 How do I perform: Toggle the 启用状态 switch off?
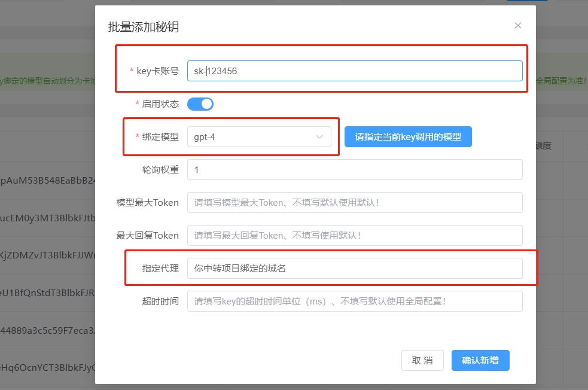(x=200, y=103)
